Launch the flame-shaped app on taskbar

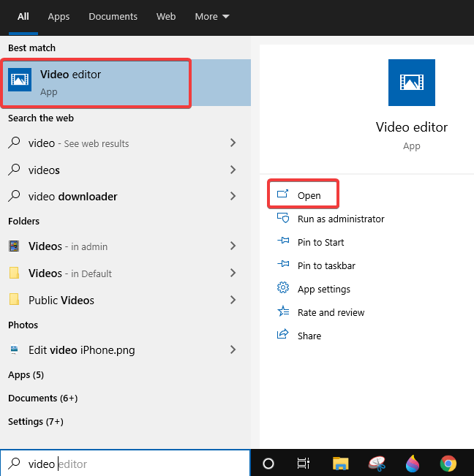point(413,464)
